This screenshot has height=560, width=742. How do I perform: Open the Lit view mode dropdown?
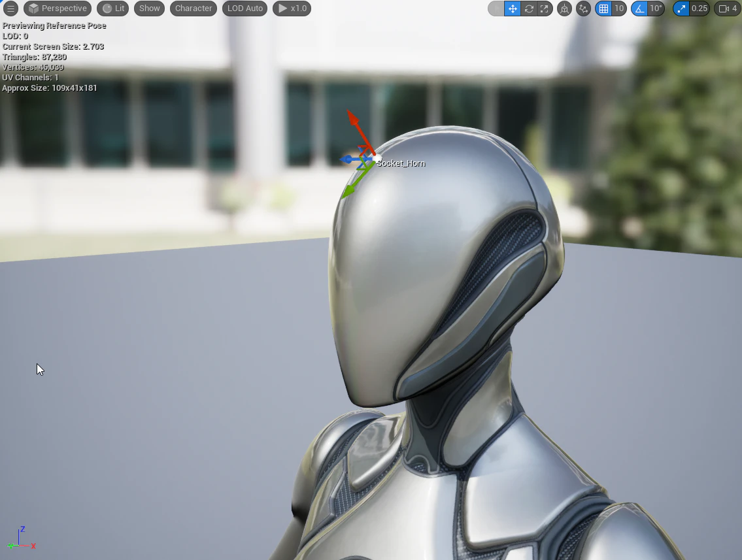[114, 8]
